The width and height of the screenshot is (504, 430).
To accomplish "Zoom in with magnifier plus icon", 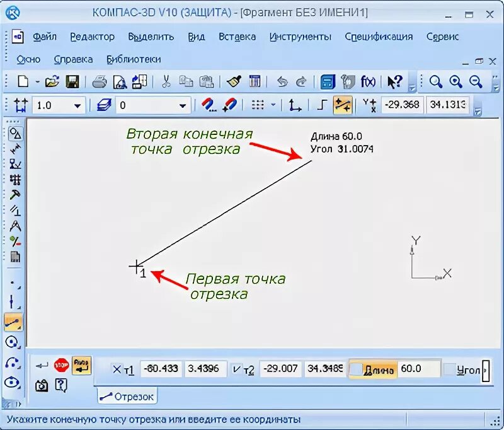I will 455,82.
